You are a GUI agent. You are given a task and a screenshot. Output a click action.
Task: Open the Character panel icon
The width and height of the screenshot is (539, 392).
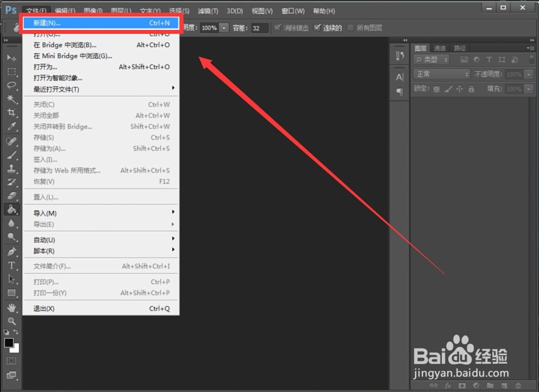(399, 77)
